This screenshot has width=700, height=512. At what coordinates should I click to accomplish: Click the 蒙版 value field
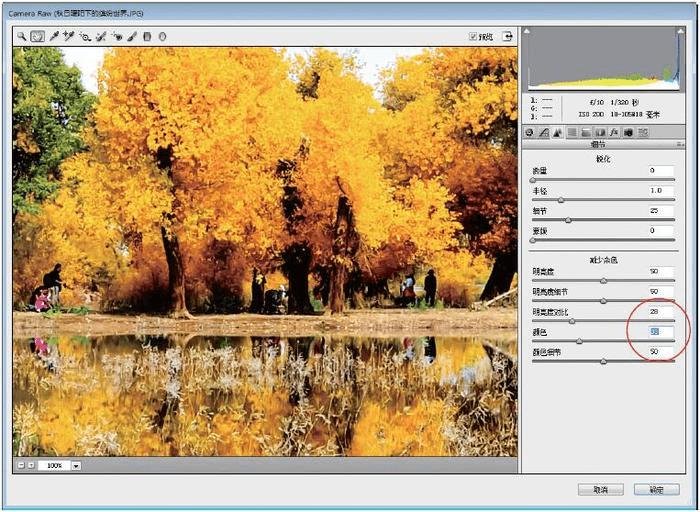pyautogui.click(x=661, y=231)
